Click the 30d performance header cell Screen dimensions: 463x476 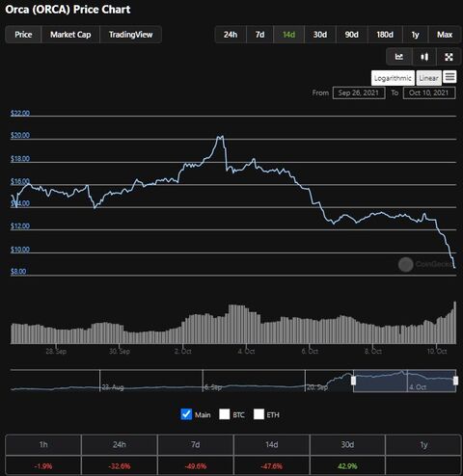347,444
